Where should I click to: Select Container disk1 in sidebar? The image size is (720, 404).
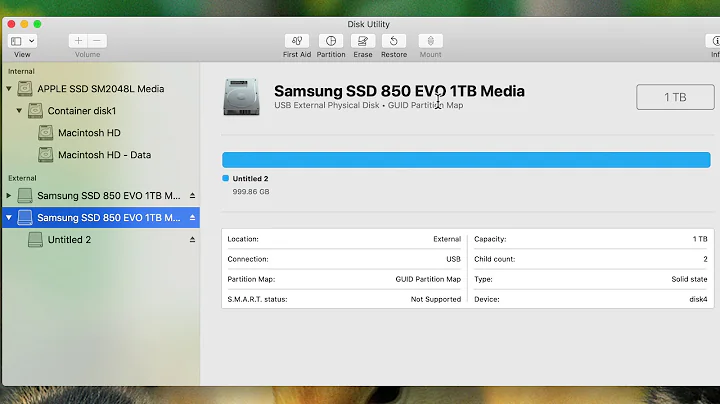click(82, 111)
